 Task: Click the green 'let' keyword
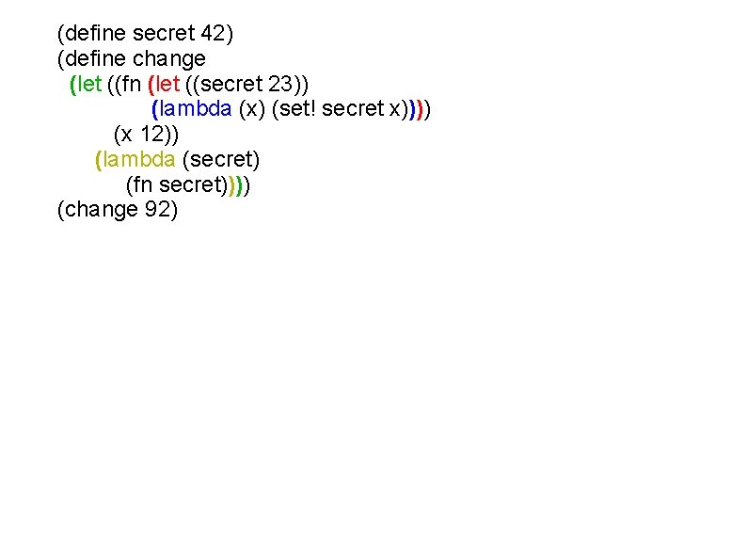(x=88, y=85)
